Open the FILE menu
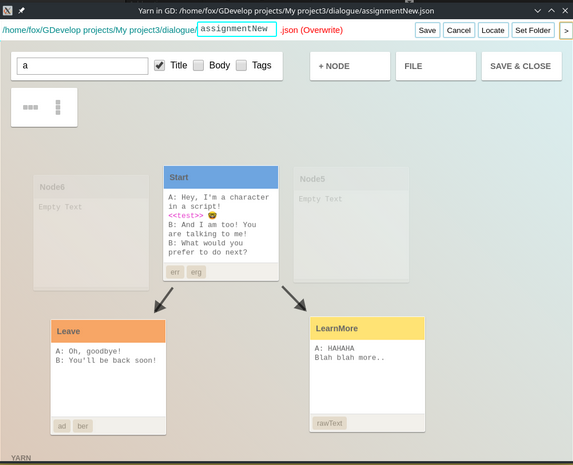Viewport: 573px width, 465px height. pos(436,66)
